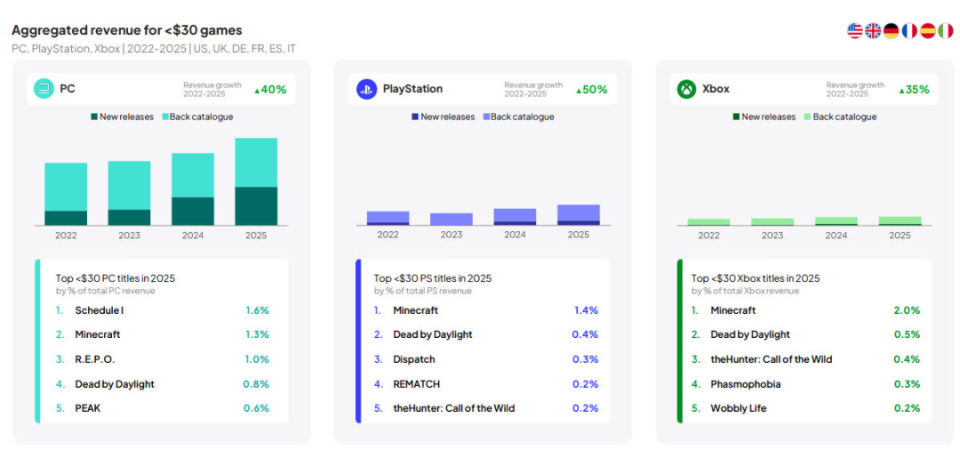Click the PC 2025 stacked bar

click(256, 182)
